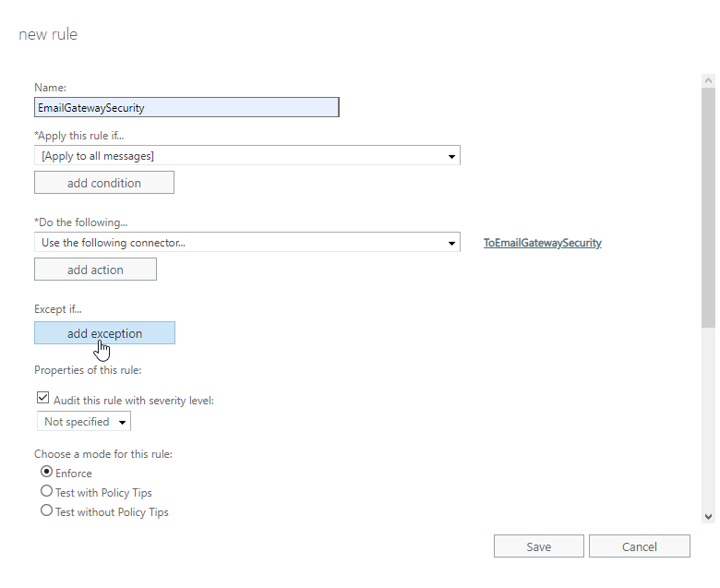
Task: Click the add condition button
Action: pos(104,183)
